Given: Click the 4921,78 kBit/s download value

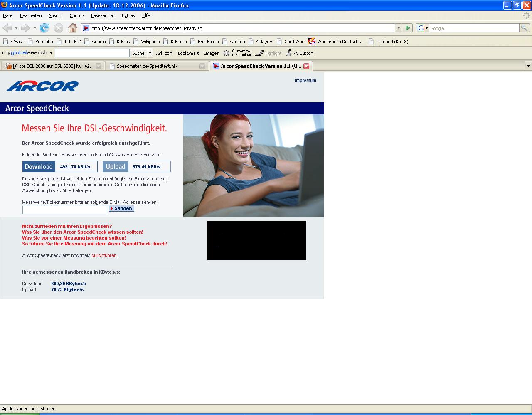Looking at the screenshot, I should coord(75,167).
